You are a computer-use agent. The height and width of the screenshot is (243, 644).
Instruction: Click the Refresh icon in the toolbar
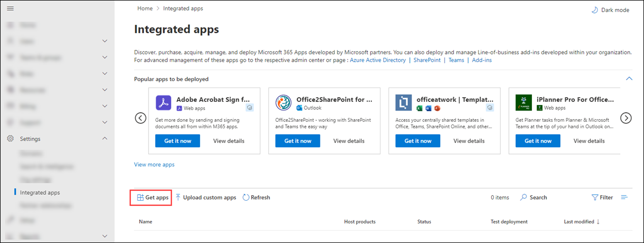(246, 197)
